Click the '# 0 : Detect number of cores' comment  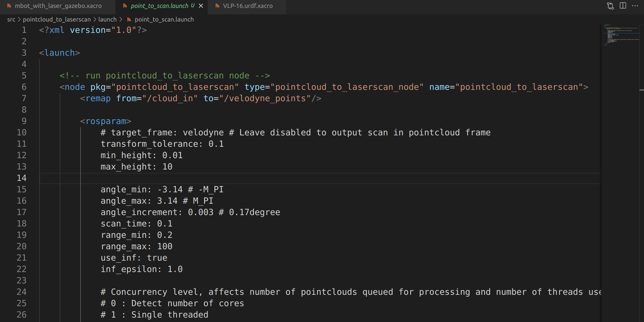point(172,303)
